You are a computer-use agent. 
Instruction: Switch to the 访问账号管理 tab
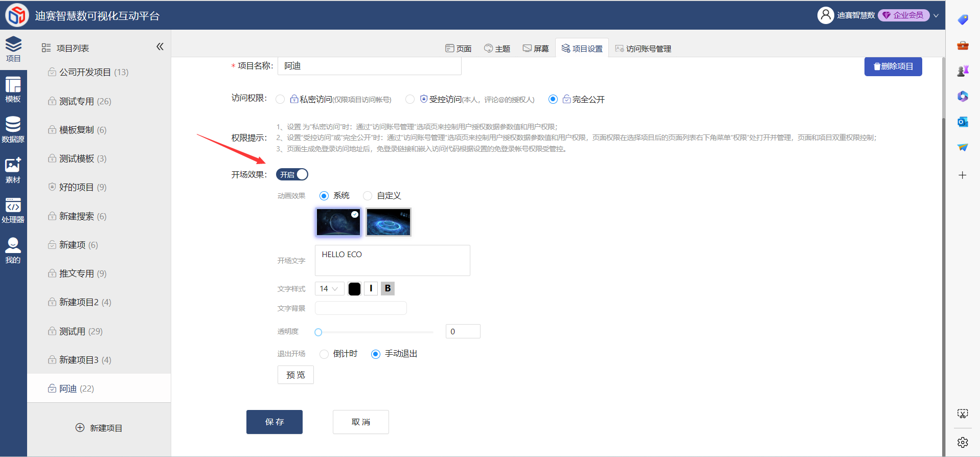coord(643,49)
